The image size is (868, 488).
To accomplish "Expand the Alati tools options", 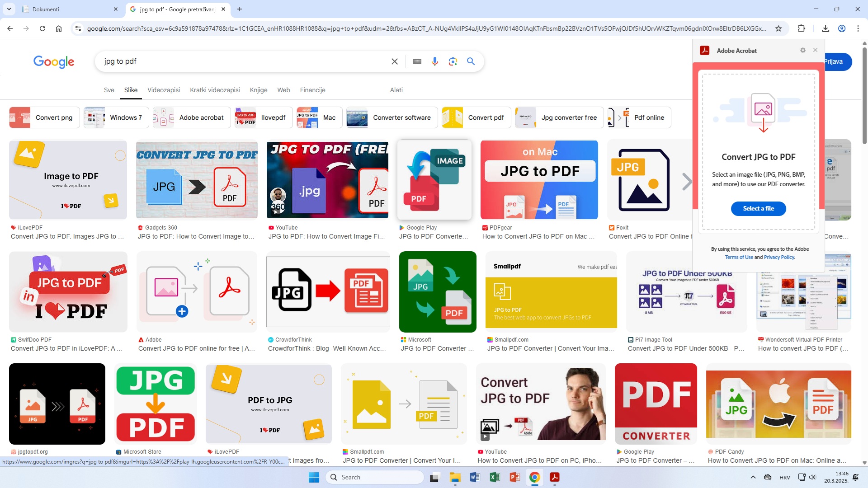I will point(396,90).
